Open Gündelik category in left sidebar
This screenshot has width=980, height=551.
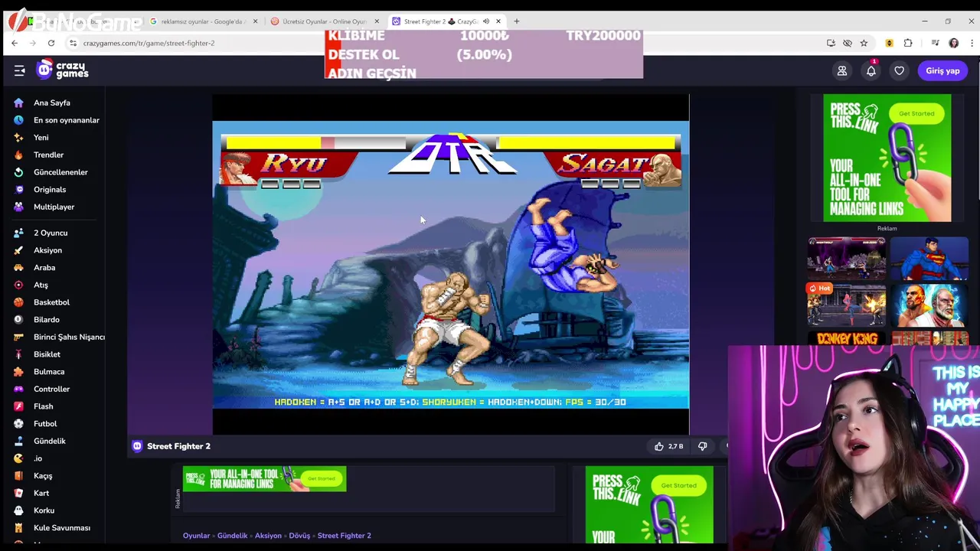pyautogui.click(x=50, y=441)
